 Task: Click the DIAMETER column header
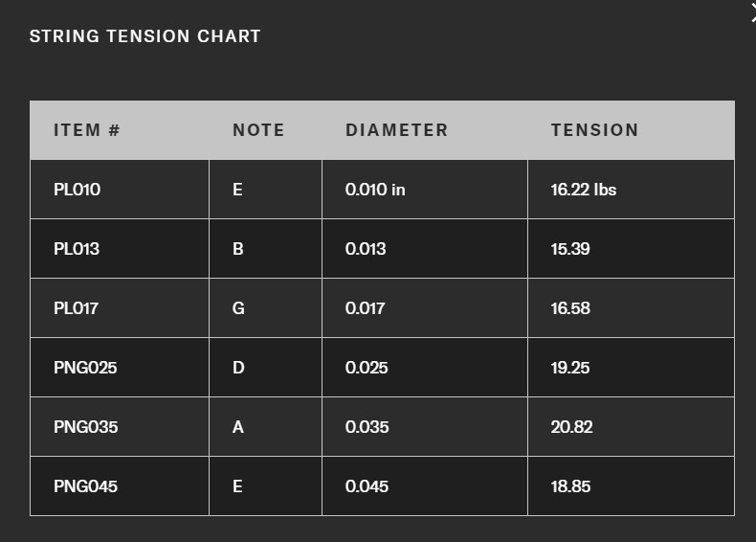396,130
